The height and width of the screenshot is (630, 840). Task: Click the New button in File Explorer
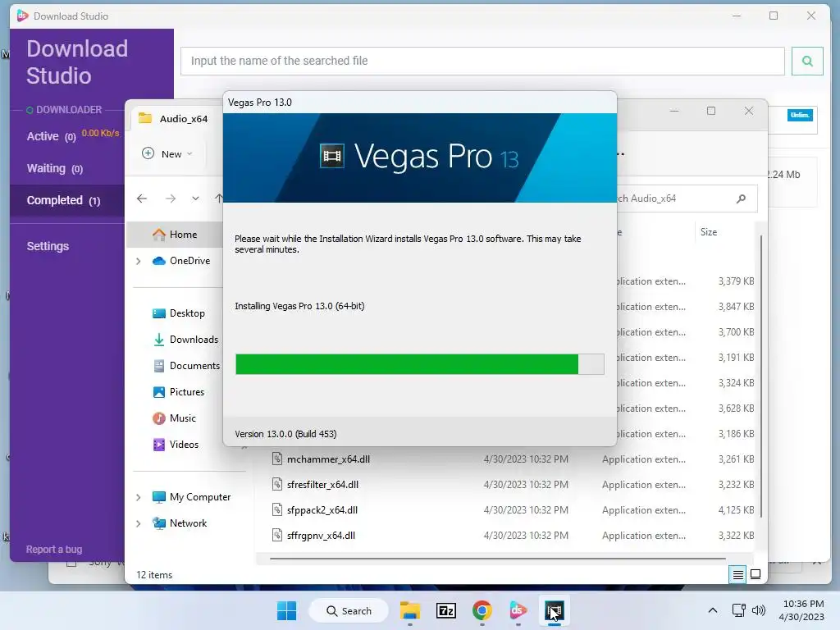(167, 153)
